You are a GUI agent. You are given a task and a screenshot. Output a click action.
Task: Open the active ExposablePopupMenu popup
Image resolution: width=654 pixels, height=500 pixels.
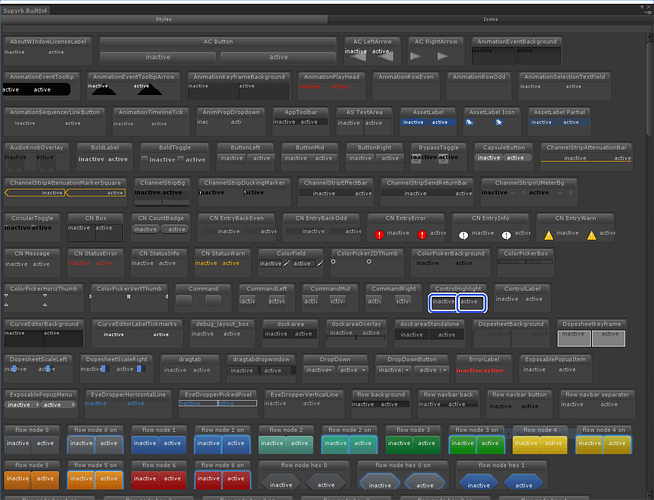click(58, 405)
